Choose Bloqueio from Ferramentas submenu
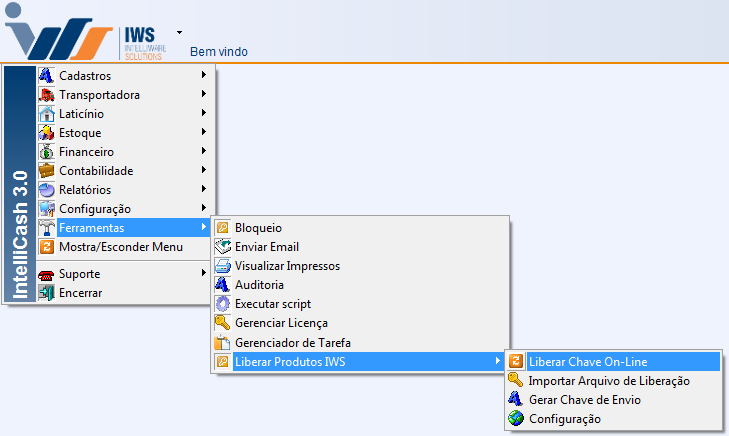Image resolution: width=729 pixels, height=436 pixels. pos(361,228)
